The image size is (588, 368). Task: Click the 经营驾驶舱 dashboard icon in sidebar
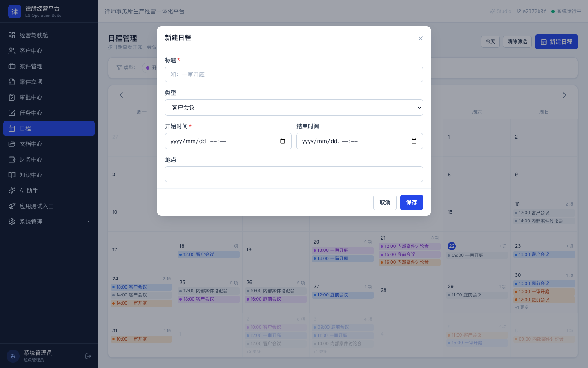[12, 35]
